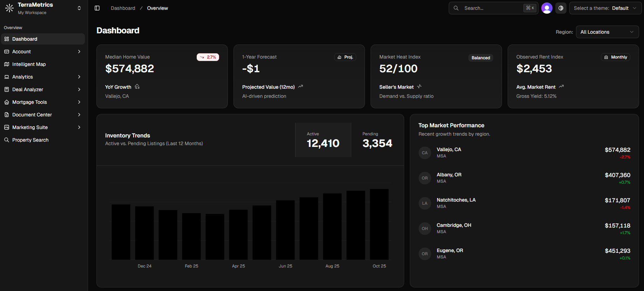Click the Dashboard breadcrumb link
The height and width of the screenshot is (291, 644).
pos(123,8)
